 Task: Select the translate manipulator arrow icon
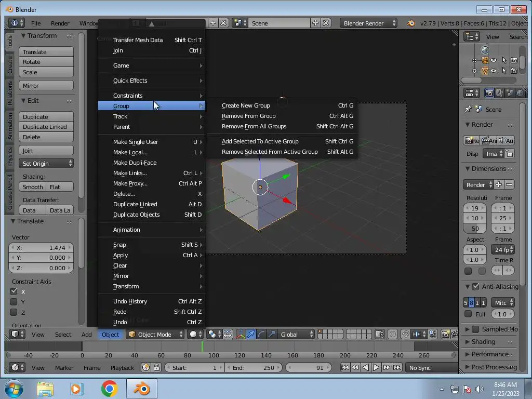[x=251, y=334]
